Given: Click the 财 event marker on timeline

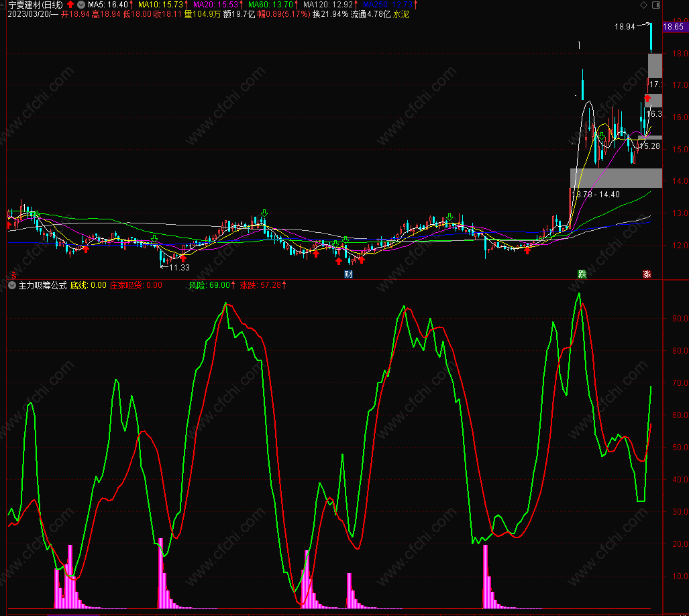Looking at the screenshot, I should pos(348,274).
